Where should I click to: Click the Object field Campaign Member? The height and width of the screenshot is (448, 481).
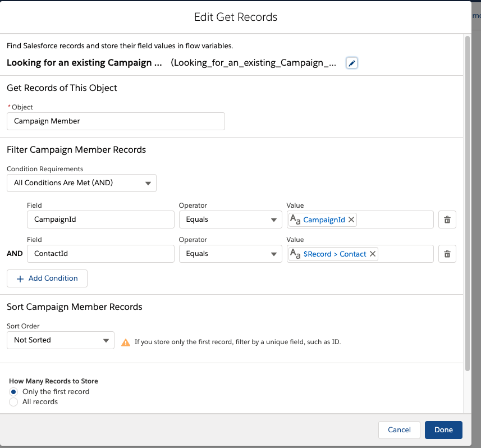point(116,121)
